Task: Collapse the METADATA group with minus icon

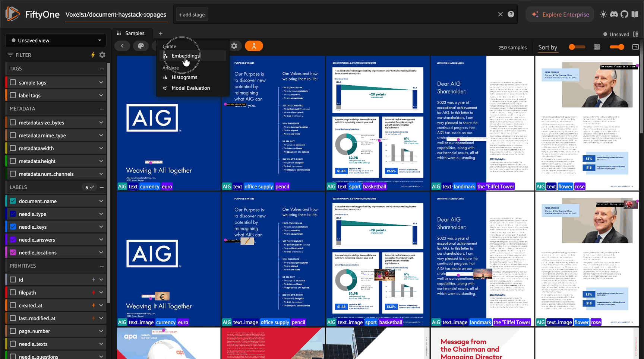Action: (x=102, y=109)
